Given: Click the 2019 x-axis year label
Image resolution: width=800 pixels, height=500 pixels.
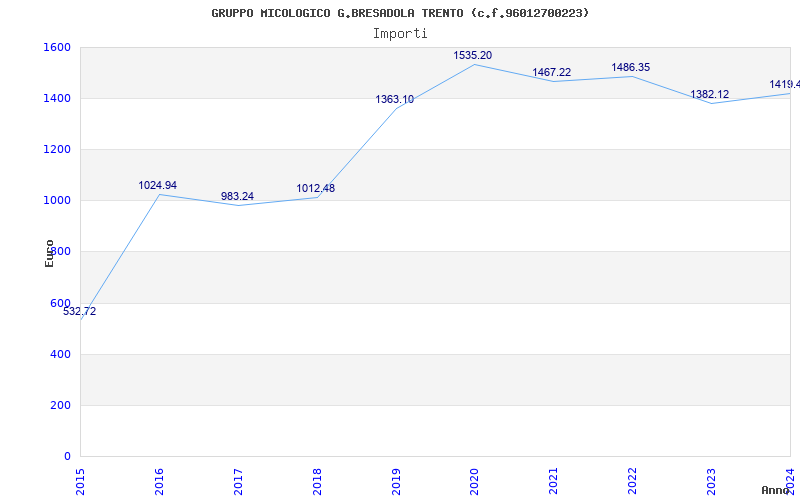Looking at the screenshot, I should 396,481.
